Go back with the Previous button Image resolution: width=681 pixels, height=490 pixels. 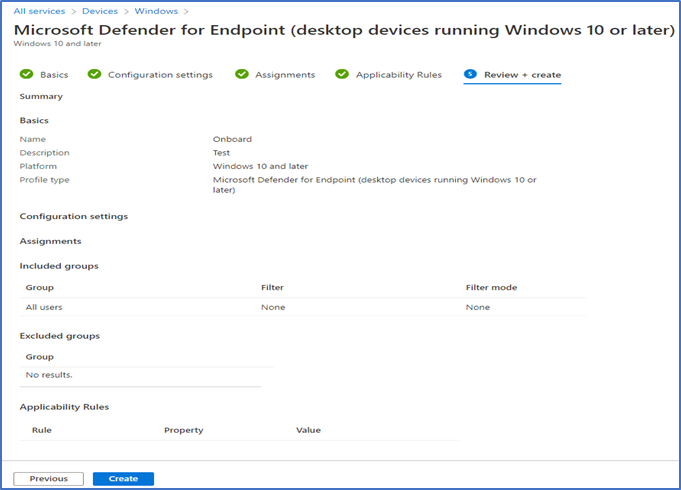coord(49,479)
